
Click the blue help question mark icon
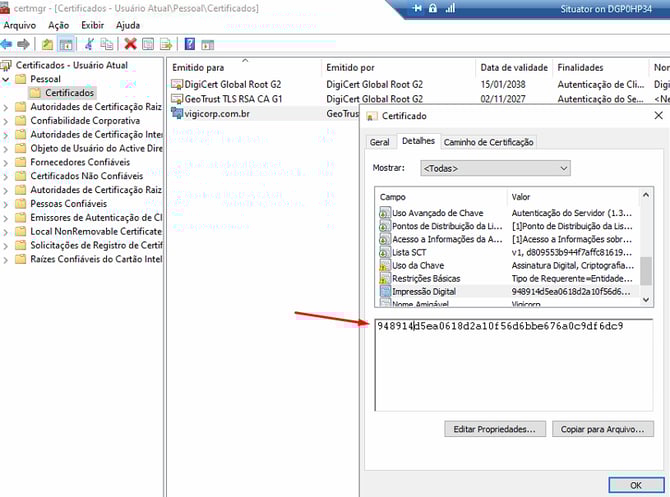[190, 44]
